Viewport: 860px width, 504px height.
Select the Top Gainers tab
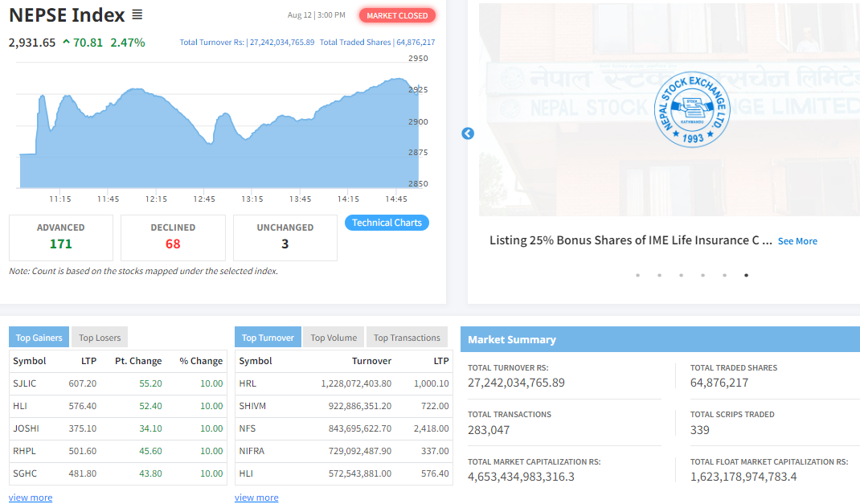click(x=39, y=338)
